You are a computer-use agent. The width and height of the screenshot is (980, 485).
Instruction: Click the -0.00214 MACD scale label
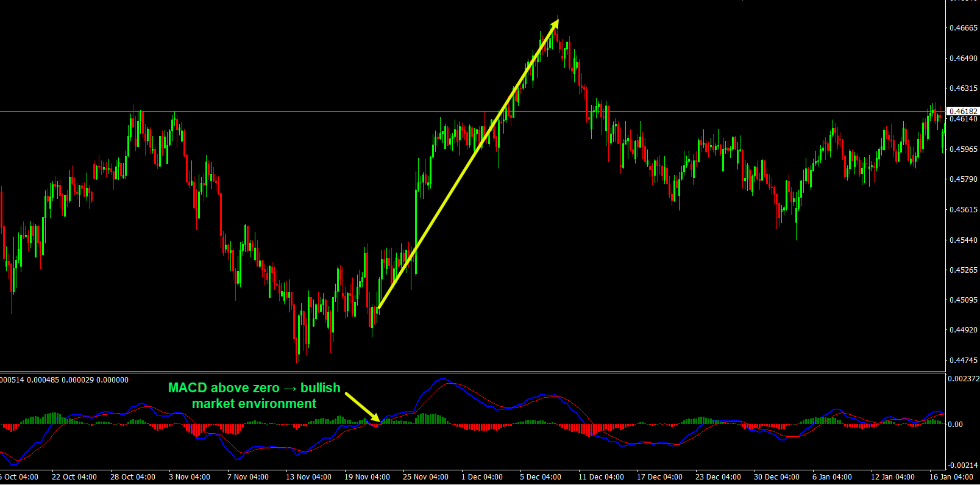click(x=963, y=465)
